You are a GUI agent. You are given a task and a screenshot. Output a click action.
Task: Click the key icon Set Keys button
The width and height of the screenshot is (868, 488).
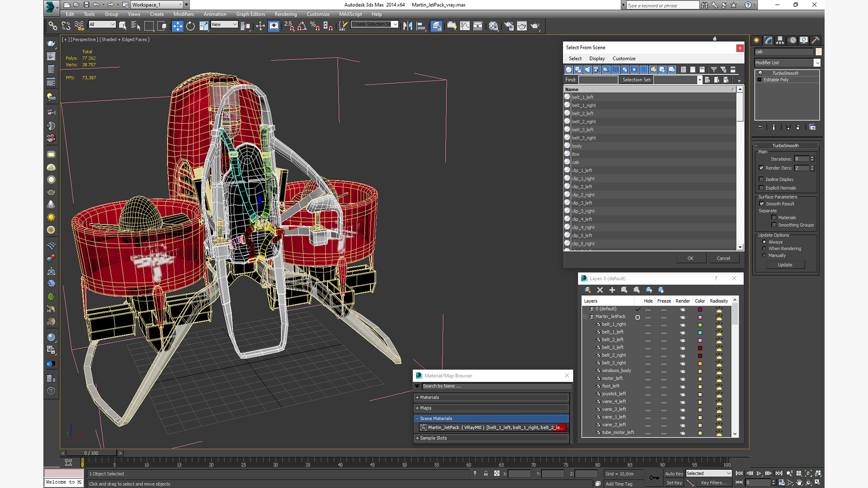(654, 478)
